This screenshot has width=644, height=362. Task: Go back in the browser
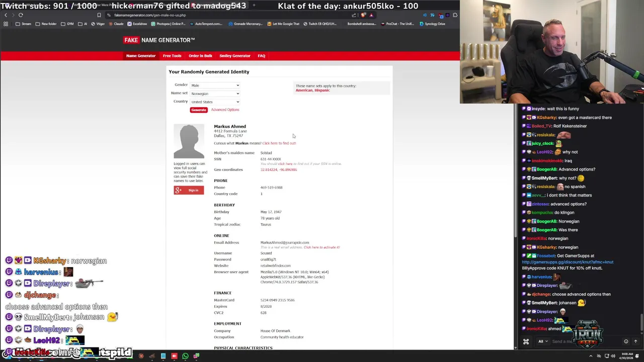point(6,15)
